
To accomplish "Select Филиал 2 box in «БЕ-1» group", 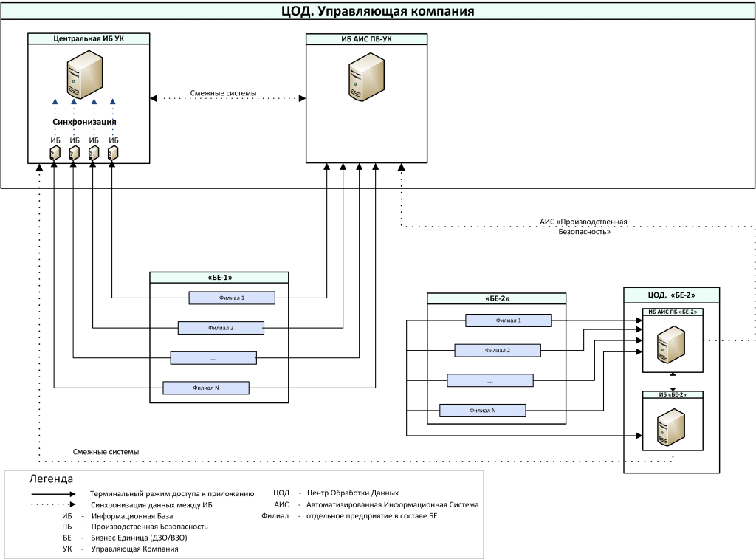I will (x=221, y=327).
